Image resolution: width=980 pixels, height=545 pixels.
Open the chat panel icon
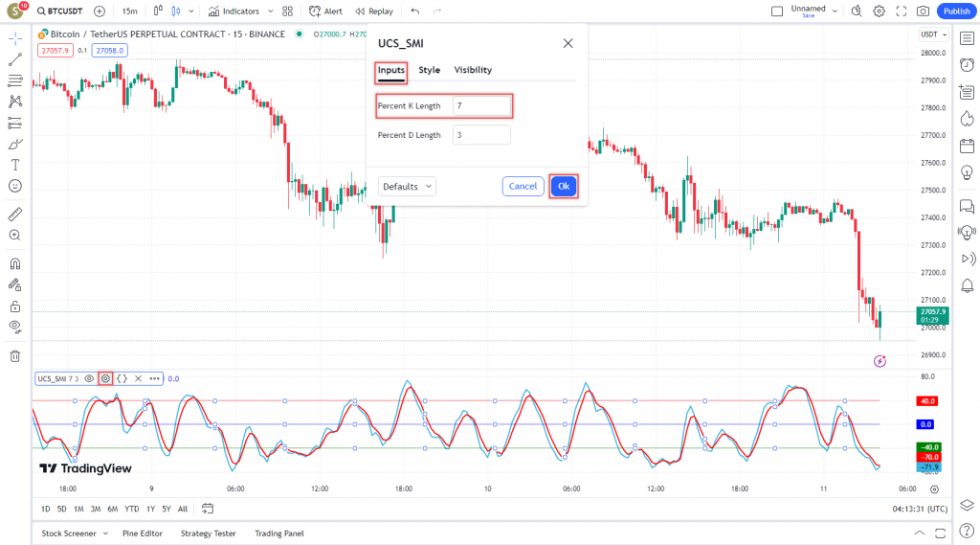click(967, 206)
